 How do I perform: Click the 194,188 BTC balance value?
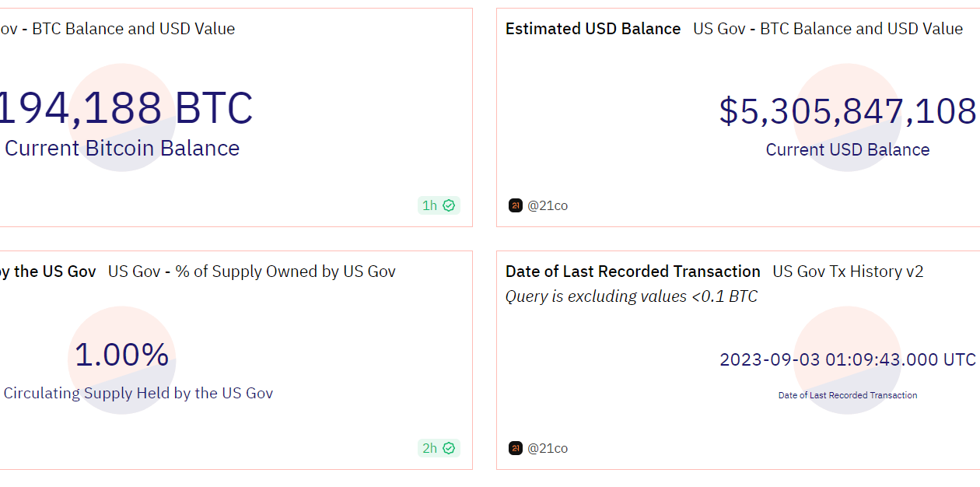click(x=127, y=107)
